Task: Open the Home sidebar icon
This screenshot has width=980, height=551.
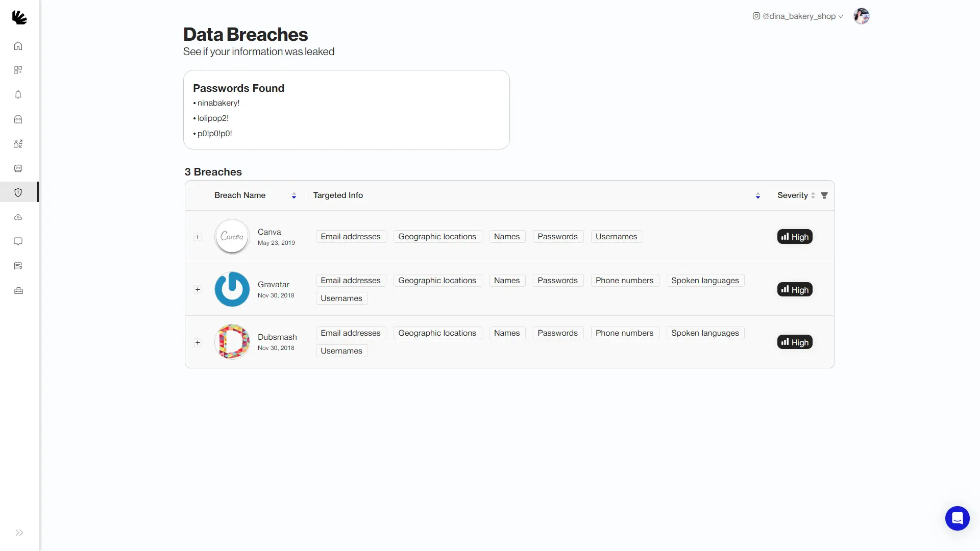Action: pos(18,45)
